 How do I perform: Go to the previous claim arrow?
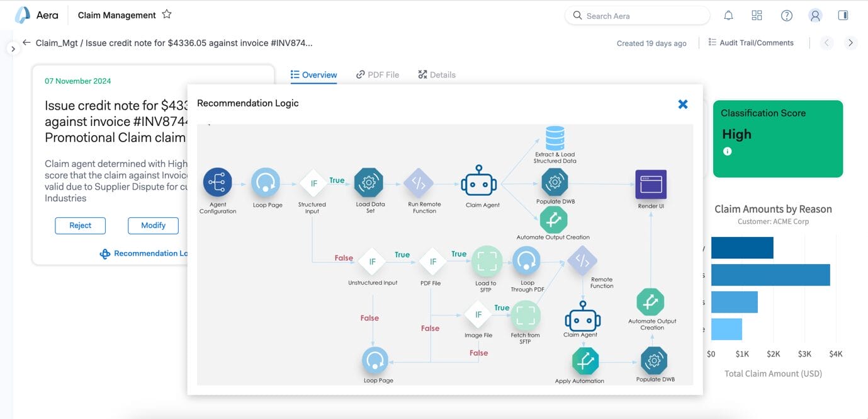(x=827, y=43)
